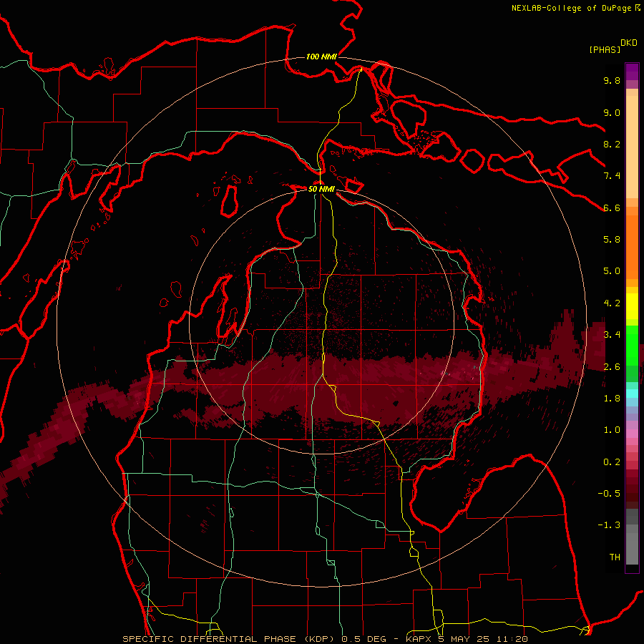Pick the pink color bar segment
The height and width of the screenshot is (644, 644).
coord(632,434)
